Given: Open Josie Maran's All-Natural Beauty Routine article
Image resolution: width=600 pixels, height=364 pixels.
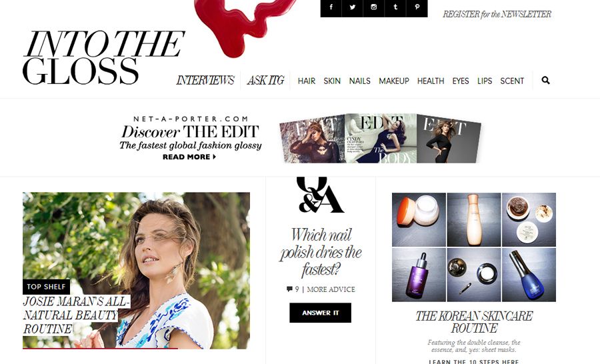Looking at the screenshot, I should [77, 315].
